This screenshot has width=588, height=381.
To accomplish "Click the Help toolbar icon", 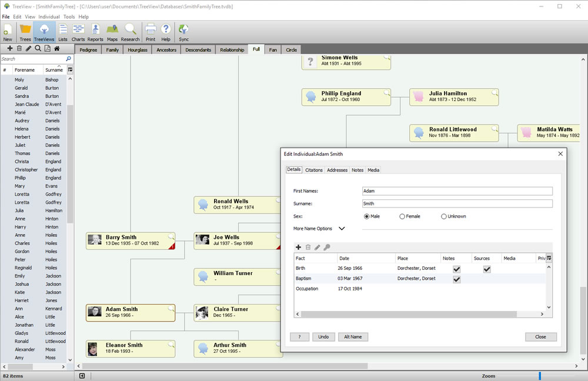I will [166, 32].
